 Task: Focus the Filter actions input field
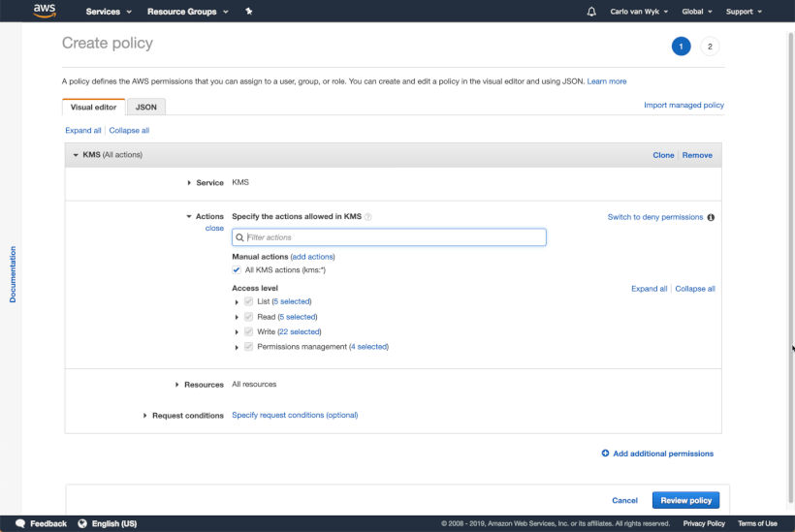(389, 237)
